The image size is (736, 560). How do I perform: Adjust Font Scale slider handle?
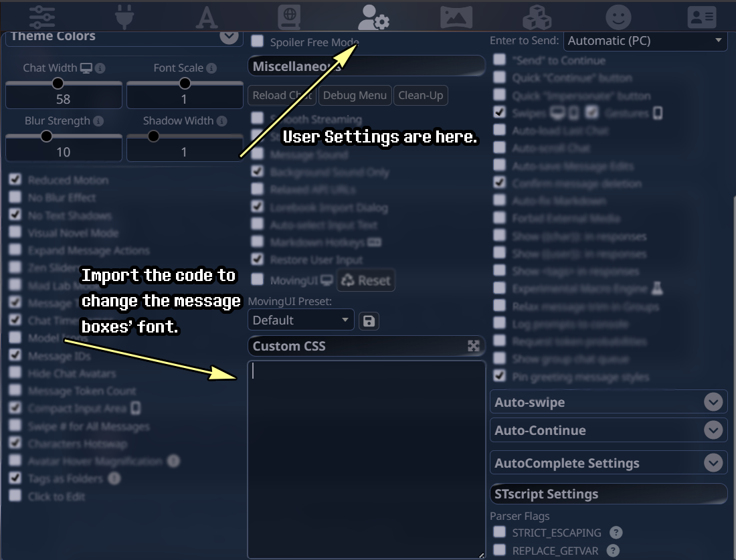[x=185, y=84]
